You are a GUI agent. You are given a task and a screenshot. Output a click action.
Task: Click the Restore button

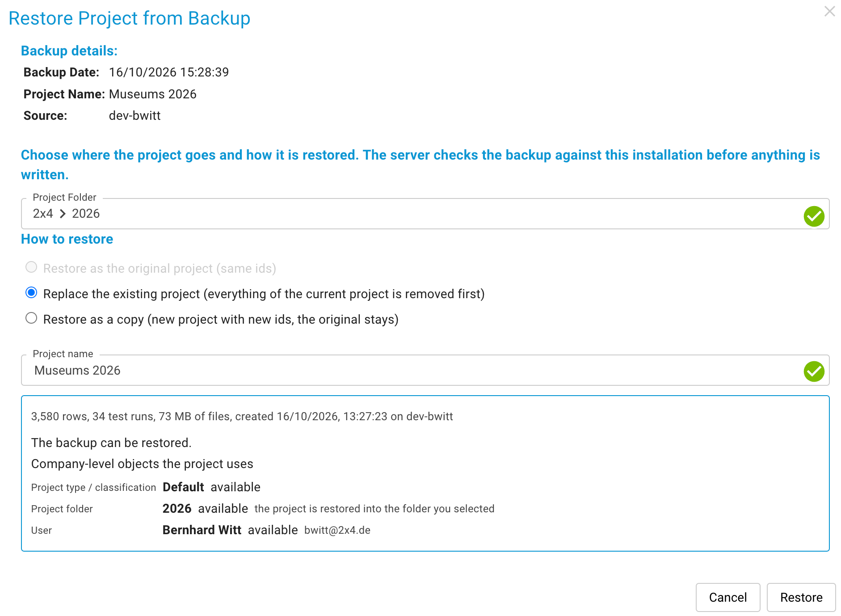tap(801, 597)
